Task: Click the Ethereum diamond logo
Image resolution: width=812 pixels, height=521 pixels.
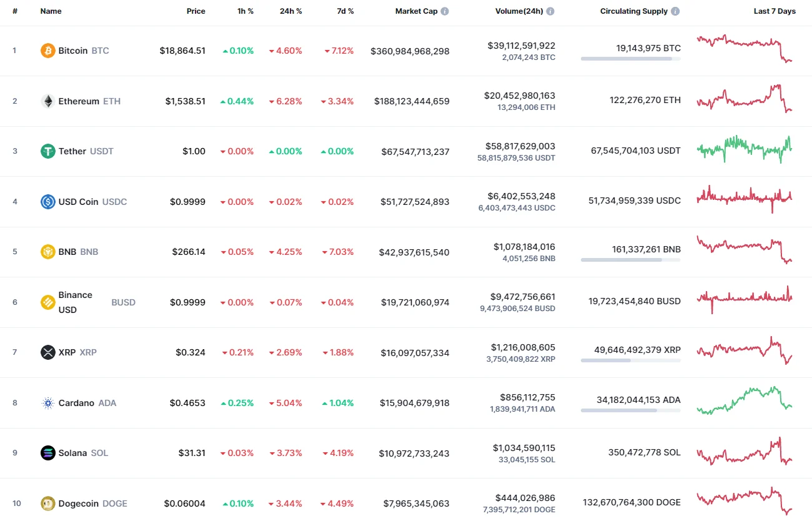Action: tap(47, 101)
